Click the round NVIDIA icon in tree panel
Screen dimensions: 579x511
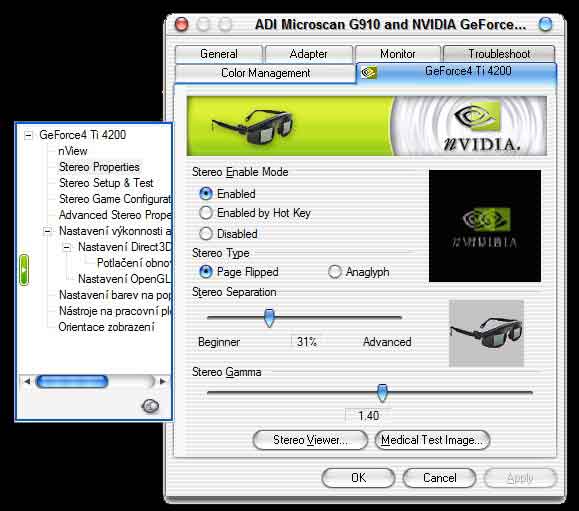pyautogui.click(x=150, y=406)
